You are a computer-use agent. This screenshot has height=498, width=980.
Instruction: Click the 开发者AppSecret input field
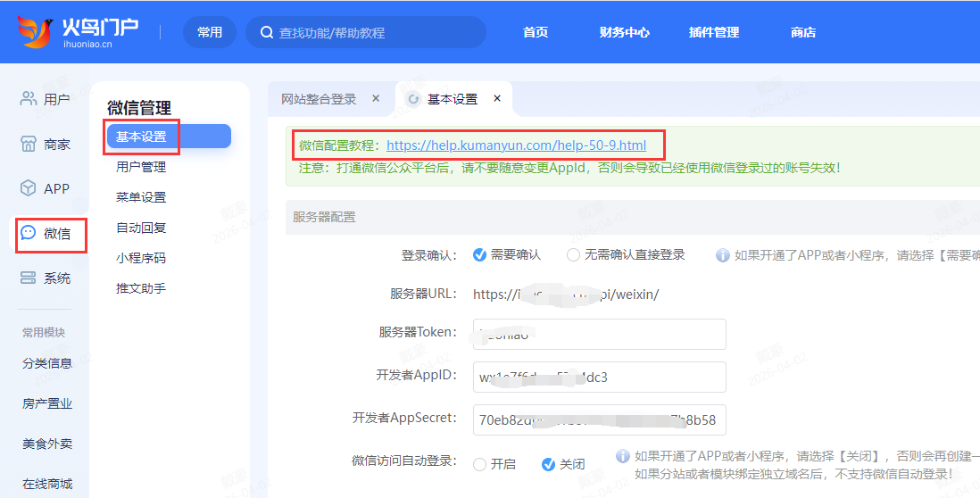(x=600, y=419)
